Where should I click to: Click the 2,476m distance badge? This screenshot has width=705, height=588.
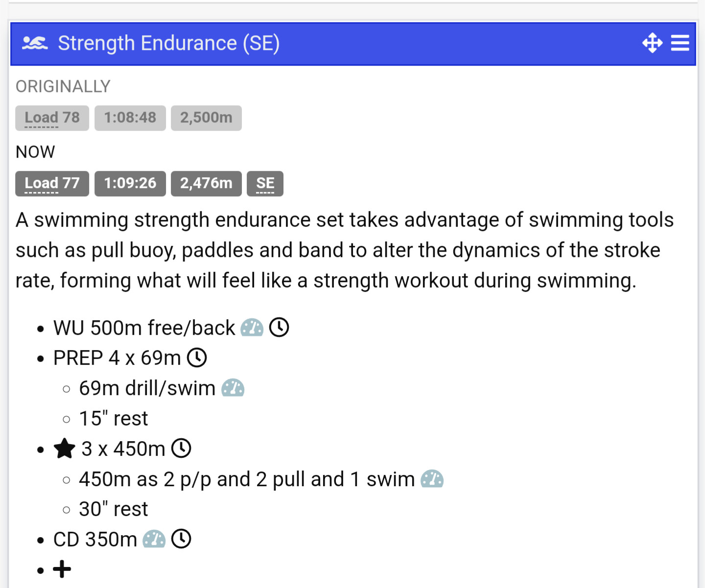(x=206, y=184)
